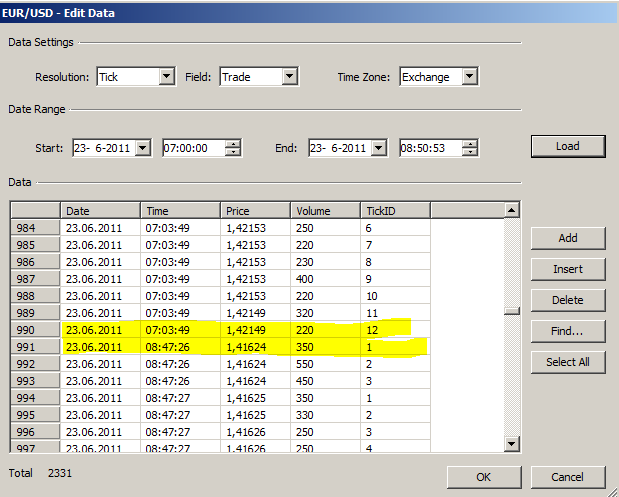This screenshot has width=619, height=497.
Task: Click TickID 6 in row 984
Action: point(395,228)
